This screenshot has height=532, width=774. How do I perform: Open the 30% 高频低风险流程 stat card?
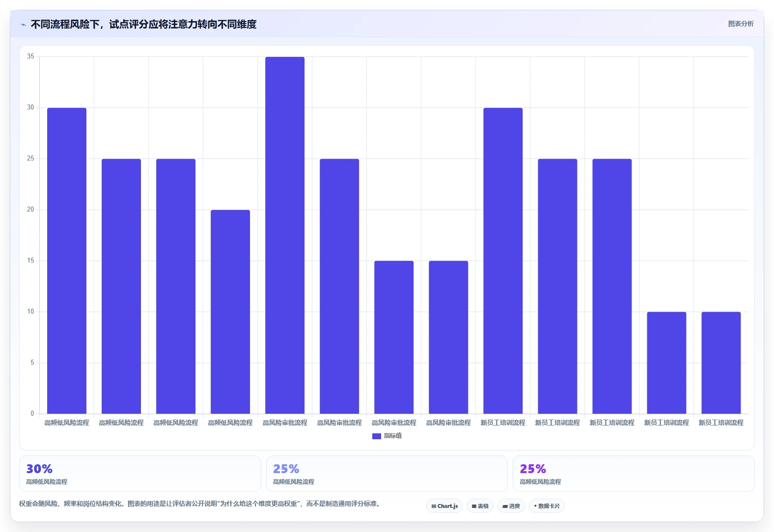click(140, 474)
